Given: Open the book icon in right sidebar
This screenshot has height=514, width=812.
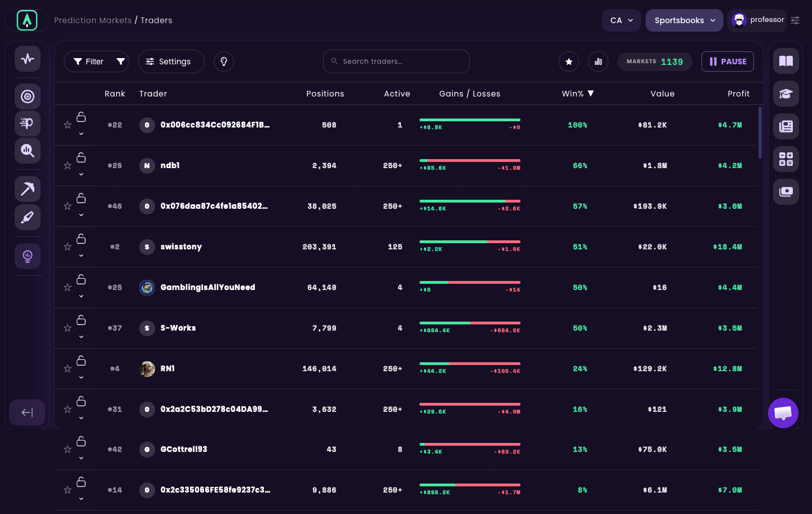Looking at the screenshot, I should [x=786, y=61].
